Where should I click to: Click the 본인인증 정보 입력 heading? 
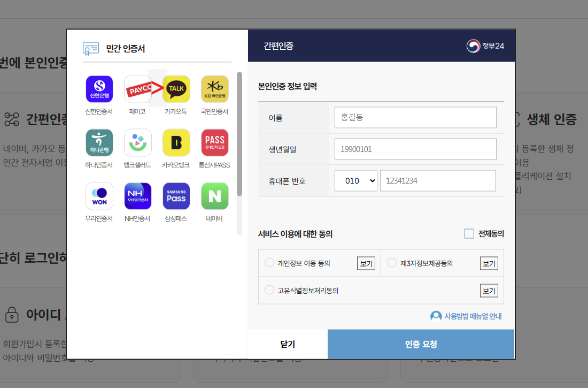click(288, 86)
